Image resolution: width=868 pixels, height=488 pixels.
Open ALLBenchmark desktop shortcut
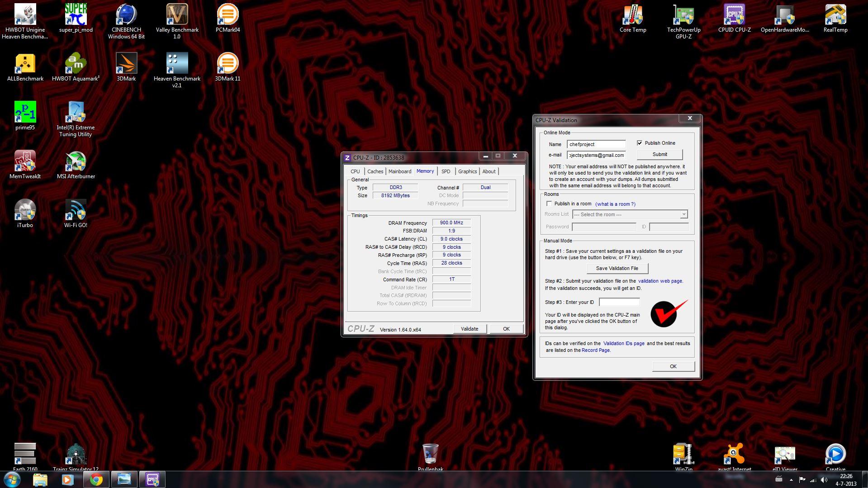tap(25, 67)
